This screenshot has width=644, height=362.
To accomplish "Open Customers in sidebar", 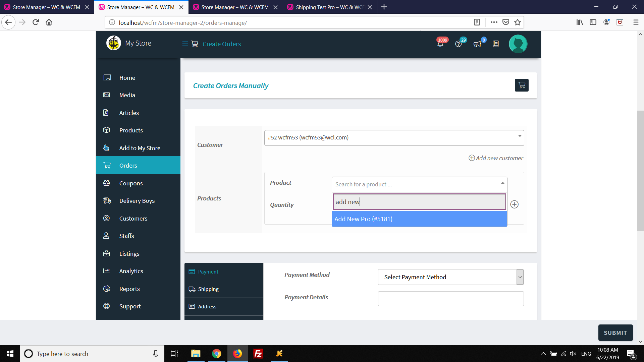I will (138, 219).
